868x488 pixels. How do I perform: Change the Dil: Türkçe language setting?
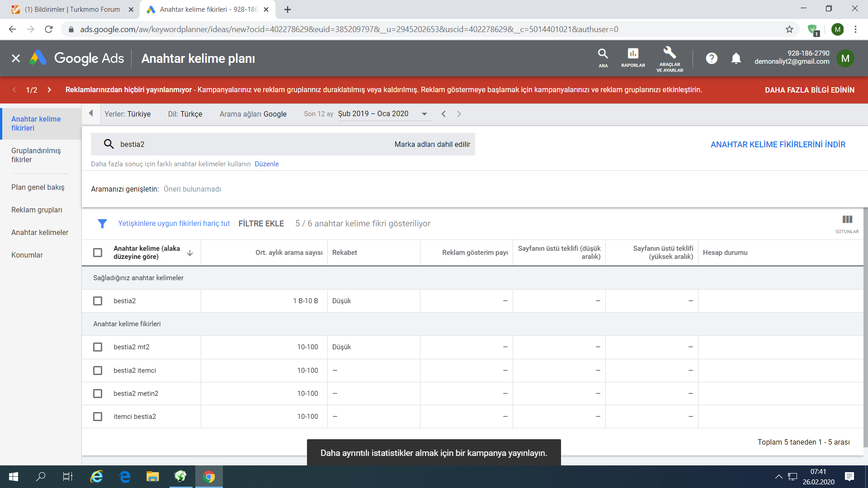(185, 114)
